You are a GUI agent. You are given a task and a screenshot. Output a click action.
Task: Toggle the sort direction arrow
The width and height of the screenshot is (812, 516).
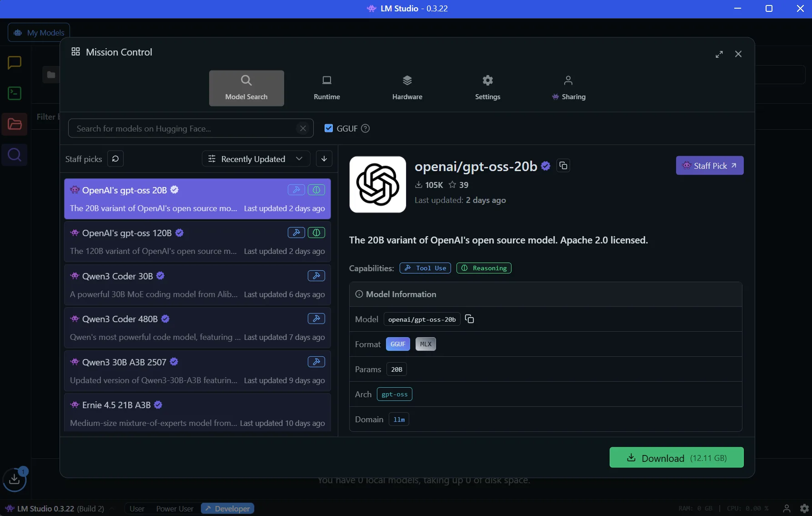point(324,159)
